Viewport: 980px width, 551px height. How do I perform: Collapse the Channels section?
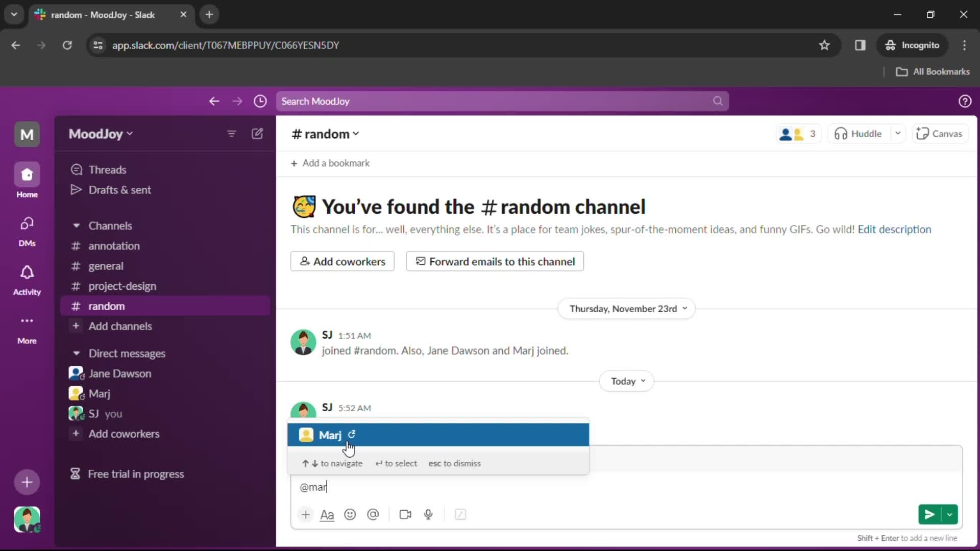(x=76, y=226)
